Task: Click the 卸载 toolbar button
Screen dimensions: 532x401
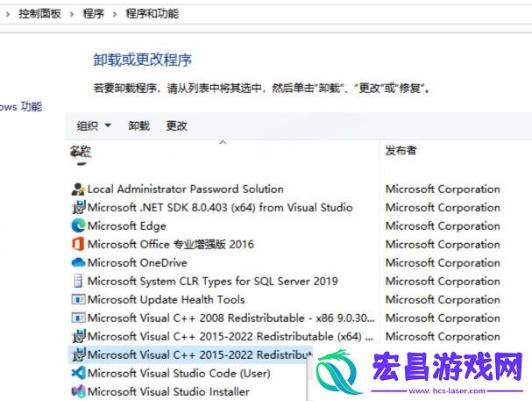Action: pyautogui.click(x=138, y=126)
